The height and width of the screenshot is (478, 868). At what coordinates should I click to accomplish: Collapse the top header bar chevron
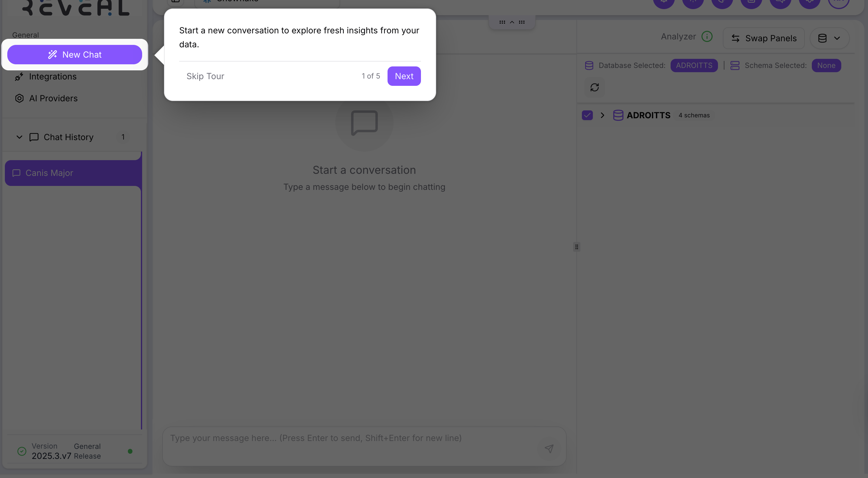pos(512,22)
